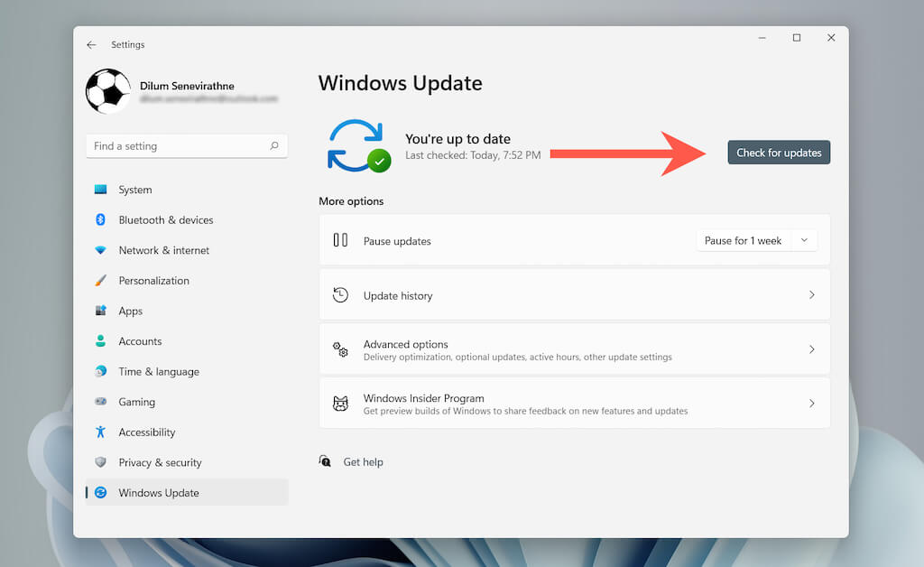Screen dimensions: 924x567
Task: Maximize the Settings window
Action: pyautogui.click(x=797, y=38)
